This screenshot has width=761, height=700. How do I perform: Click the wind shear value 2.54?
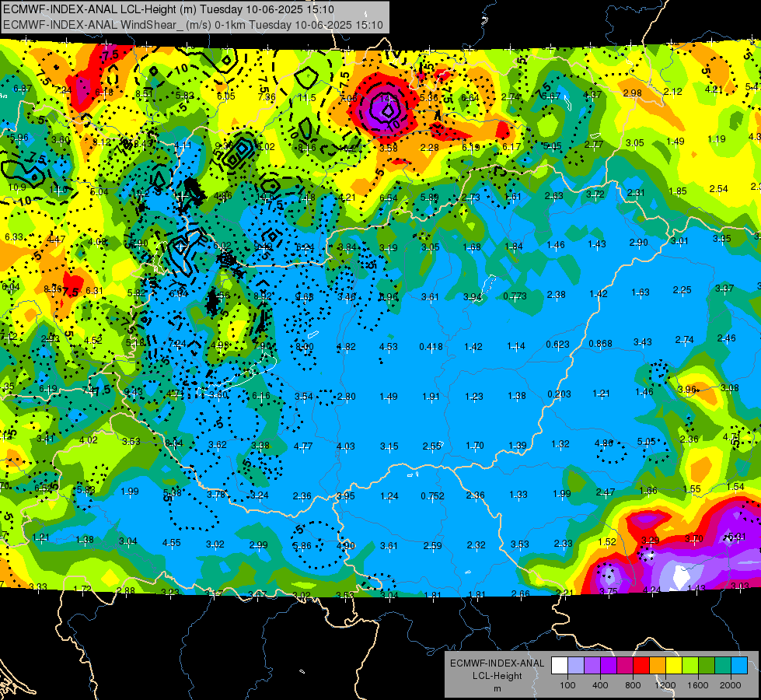pos(718,188)
